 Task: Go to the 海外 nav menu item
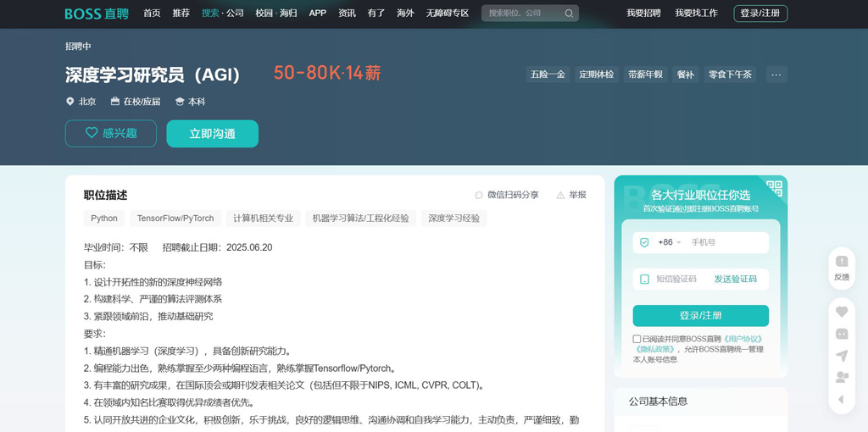[405, 14]
